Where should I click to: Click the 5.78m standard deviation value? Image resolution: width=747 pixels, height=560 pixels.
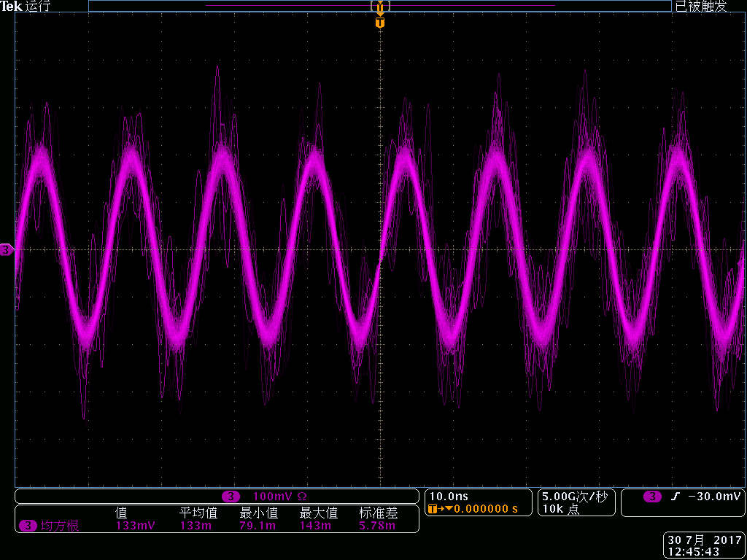click(377, 526)
